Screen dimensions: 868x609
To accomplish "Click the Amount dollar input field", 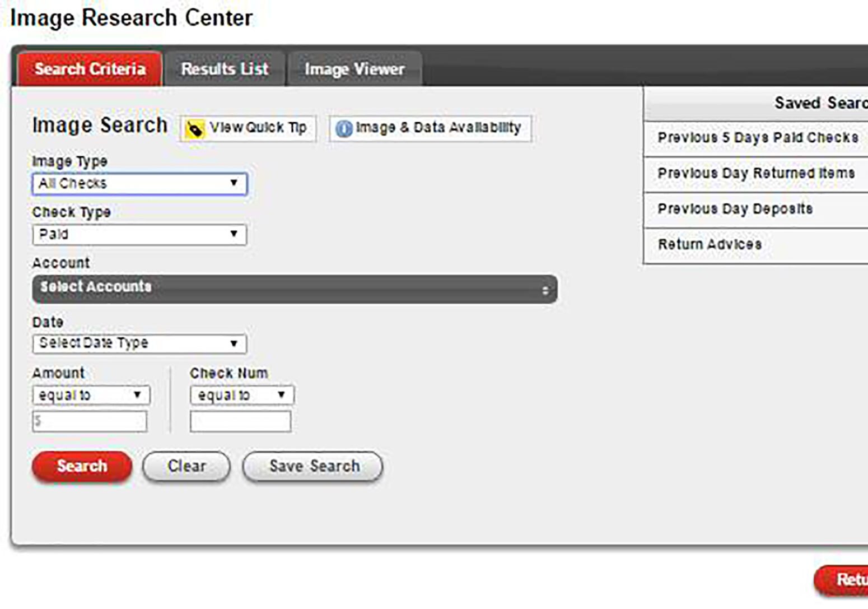I will pyautogui.click(x=89, y=421).
